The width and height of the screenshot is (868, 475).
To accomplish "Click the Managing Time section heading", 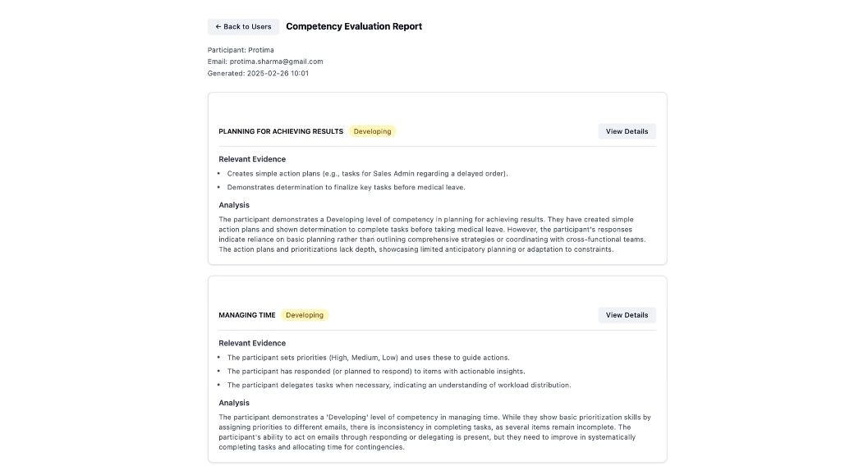I will (x=247, y=315).
